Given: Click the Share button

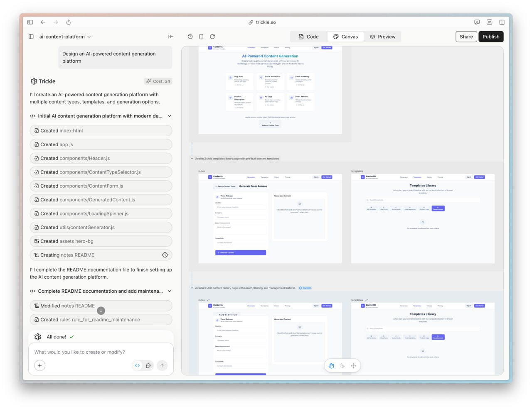Looking at the screenshot, I should click(x=466, y=37).
